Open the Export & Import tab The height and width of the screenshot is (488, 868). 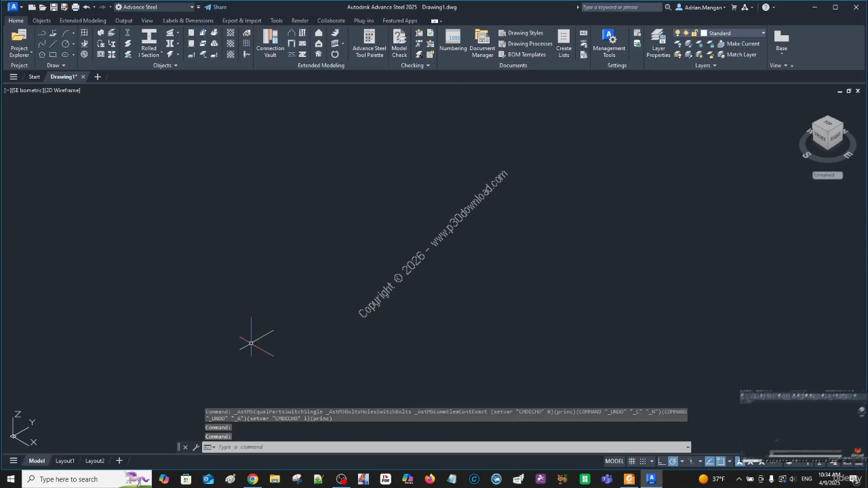point(241,21)
